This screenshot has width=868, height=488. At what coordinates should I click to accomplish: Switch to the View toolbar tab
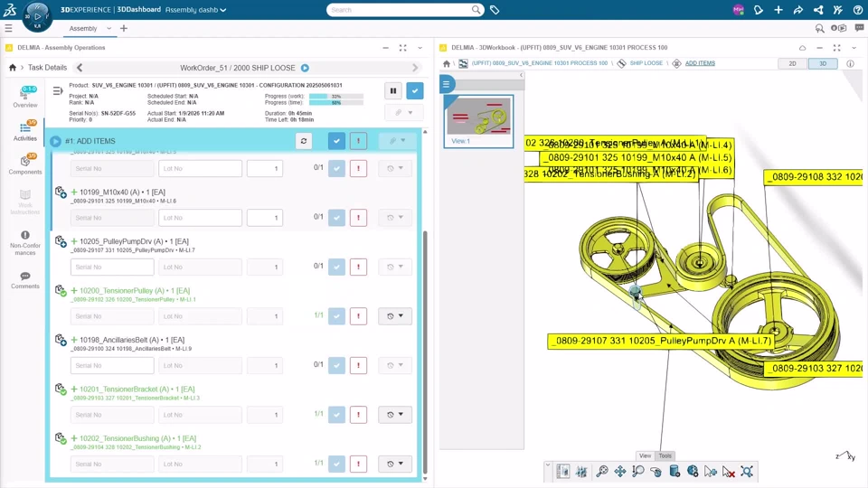645,455
